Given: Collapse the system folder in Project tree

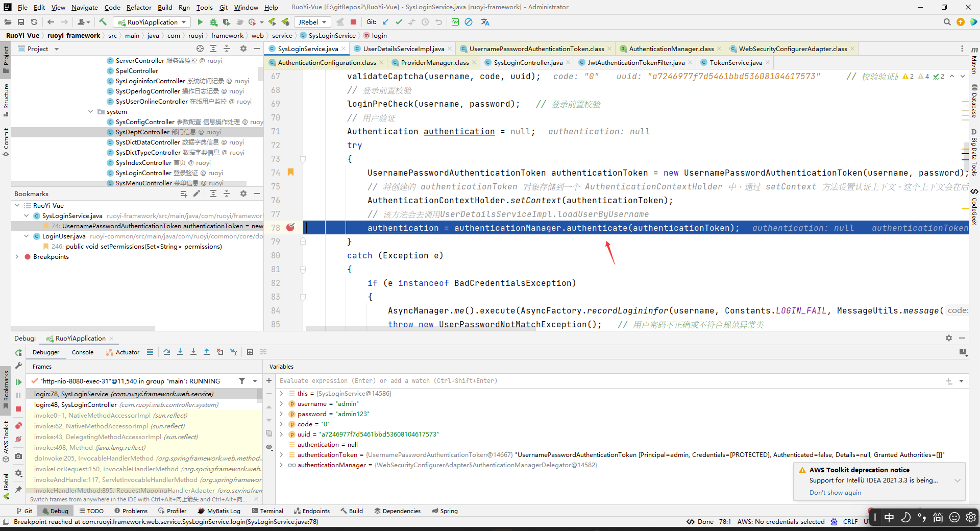Looking at the screenshot, I should [91, 111].
